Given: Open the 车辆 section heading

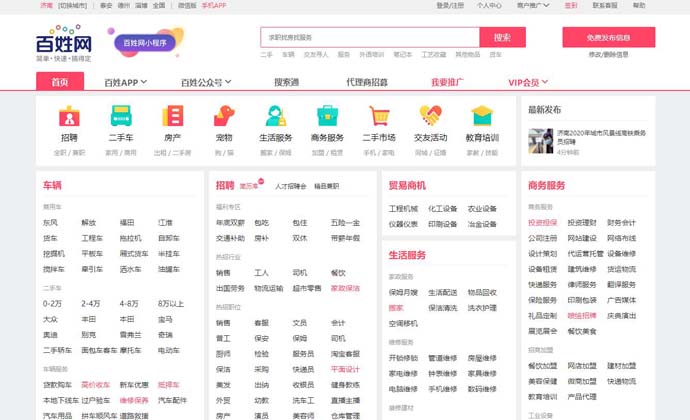Looking at the screenshot, I should coord(52,185).
